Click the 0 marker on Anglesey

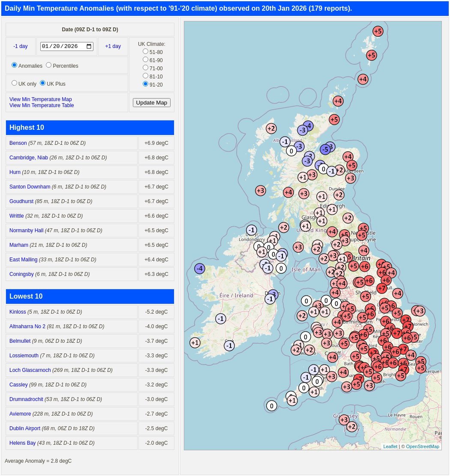click(306, 301)
